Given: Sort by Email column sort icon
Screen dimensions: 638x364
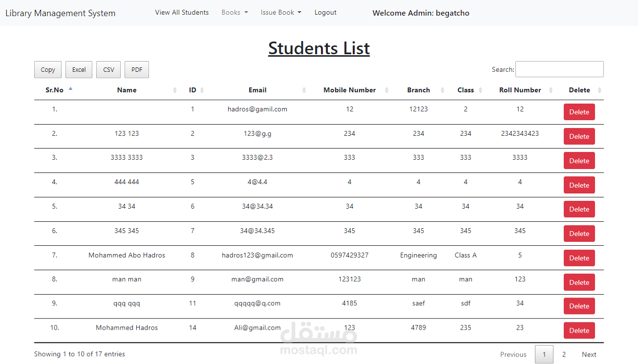Looking at the screenshot, I should [x=304, y=90].
